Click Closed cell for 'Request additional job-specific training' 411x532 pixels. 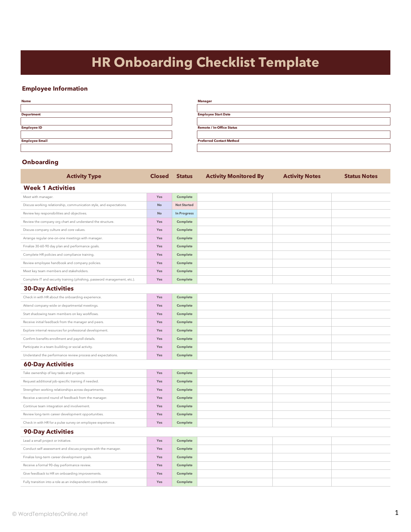(159, 381)
